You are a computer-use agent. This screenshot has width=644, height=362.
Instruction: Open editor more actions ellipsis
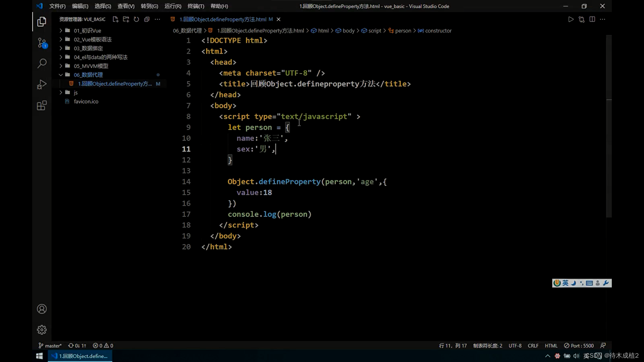(x=603, y=19)
